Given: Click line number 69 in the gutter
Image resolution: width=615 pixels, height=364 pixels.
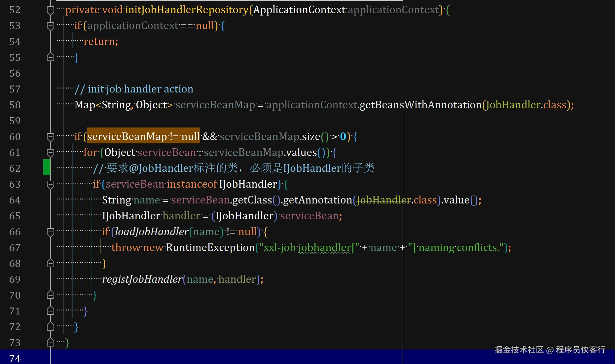Looking at the screenshot, I should point(15,279).
